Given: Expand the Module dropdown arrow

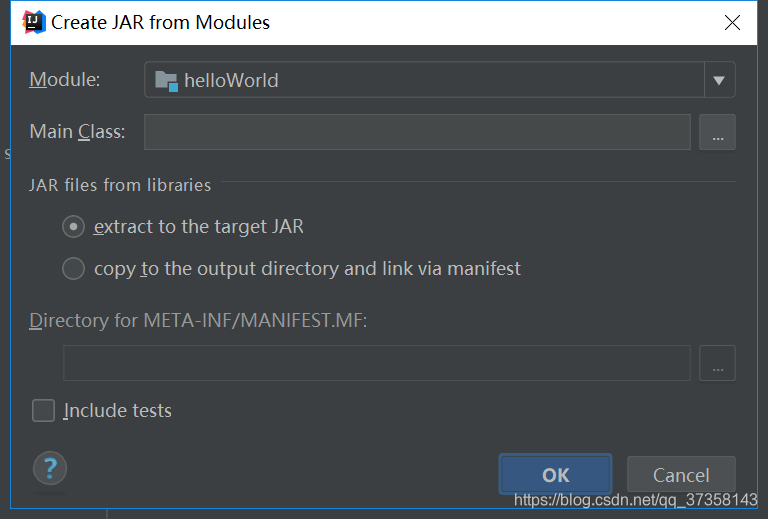Looking at the screenshot, I should coord(719,80).
